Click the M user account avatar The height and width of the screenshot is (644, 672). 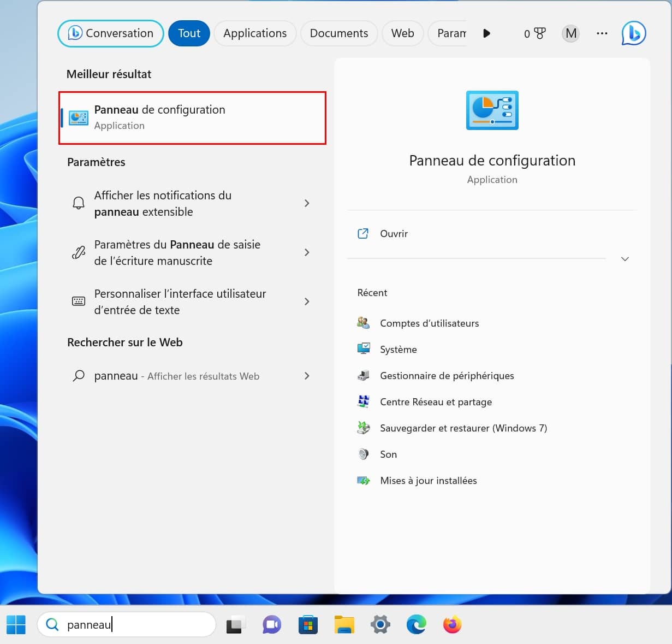[x=570, y=33]
